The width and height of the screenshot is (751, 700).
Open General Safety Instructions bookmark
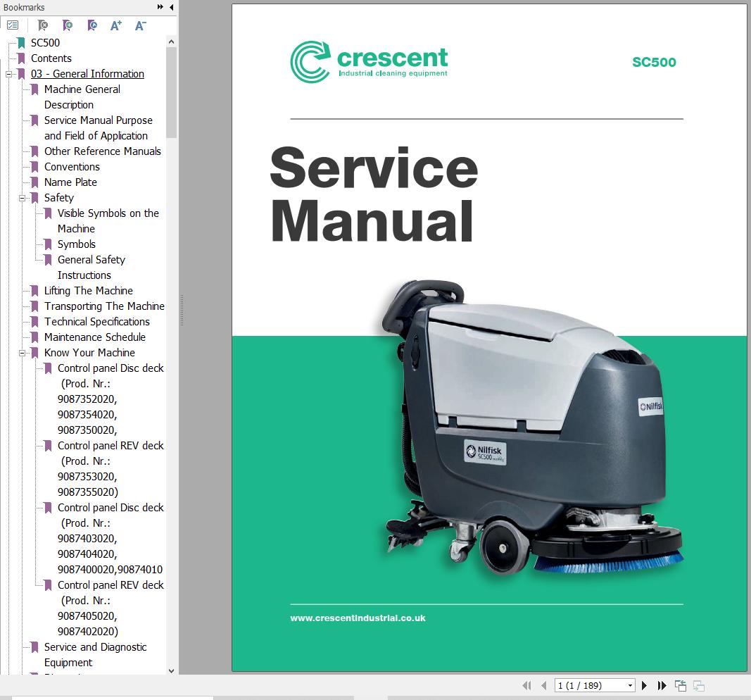(x=91, y=268)
